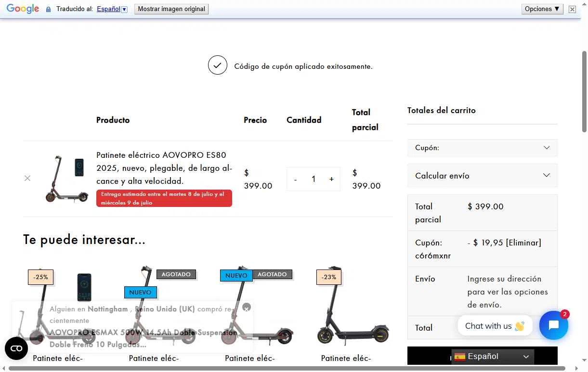Open the Español language selector at bottom

(x=493, y=357)
